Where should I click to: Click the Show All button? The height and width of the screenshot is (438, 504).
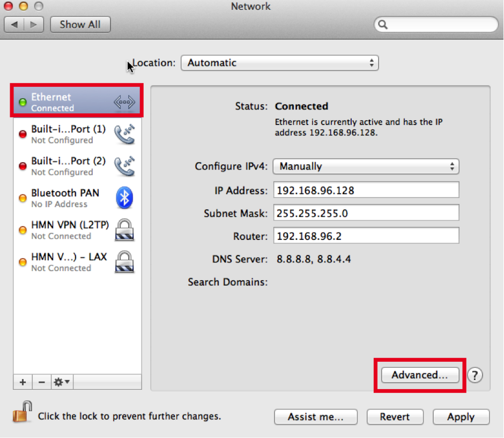click(x=80, y=25)
